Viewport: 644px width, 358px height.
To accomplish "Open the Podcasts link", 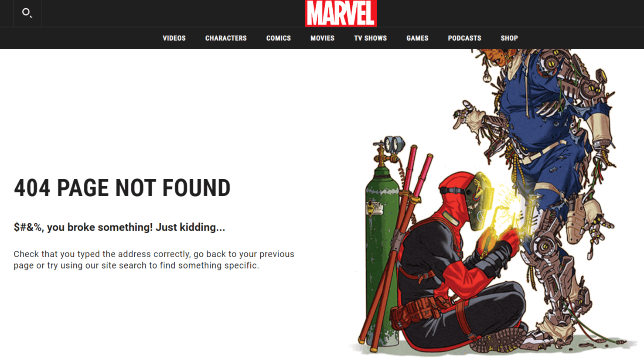I will [x=464, y=38].
